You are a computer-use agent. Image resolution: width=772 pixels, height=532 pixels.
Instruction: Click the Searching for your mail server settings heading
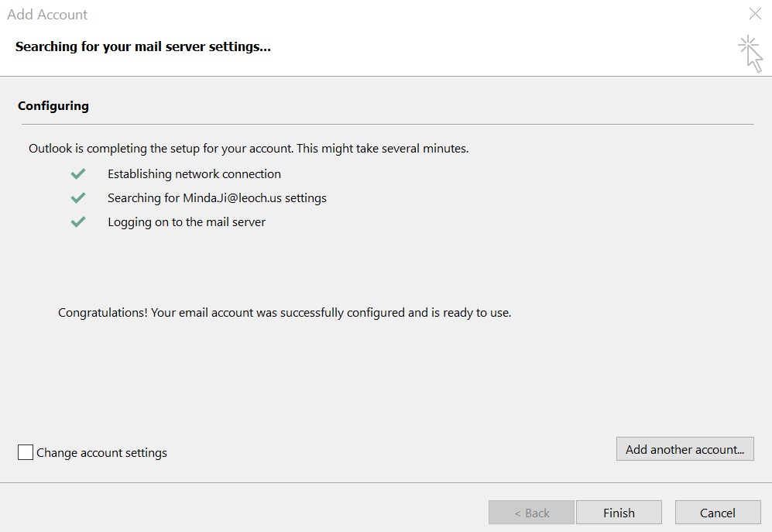(x=142, y=46)
